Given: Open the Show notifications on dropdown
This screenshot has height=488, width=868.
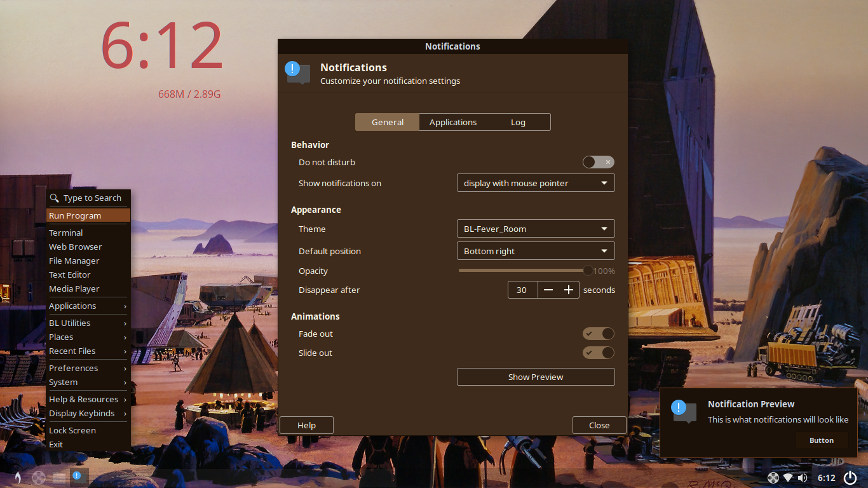Looking at the screenshot, I should pos(536,183).
